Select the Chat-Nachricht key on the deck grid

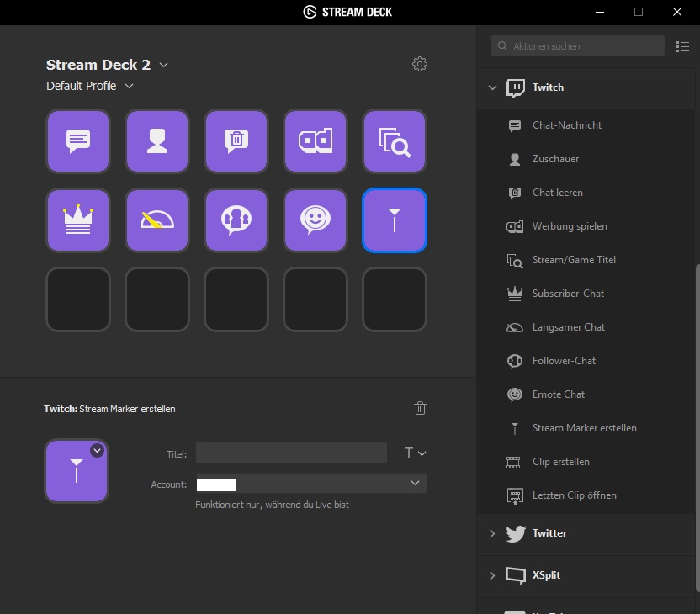[x=78, y=141]
